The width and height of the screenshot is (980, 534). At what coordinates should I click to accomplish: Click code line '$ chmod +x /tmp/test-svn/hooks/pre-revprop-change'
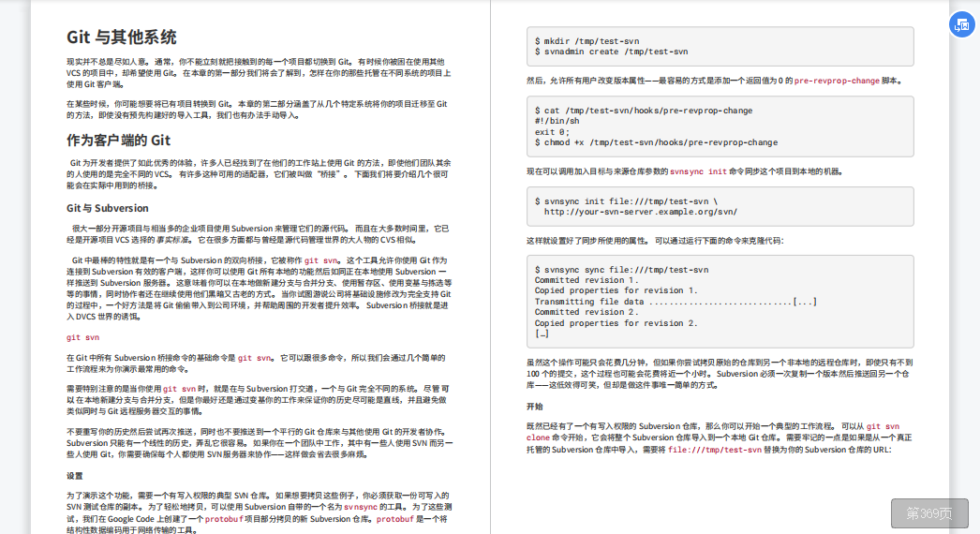pyautogui.click(x=656, y=142)
